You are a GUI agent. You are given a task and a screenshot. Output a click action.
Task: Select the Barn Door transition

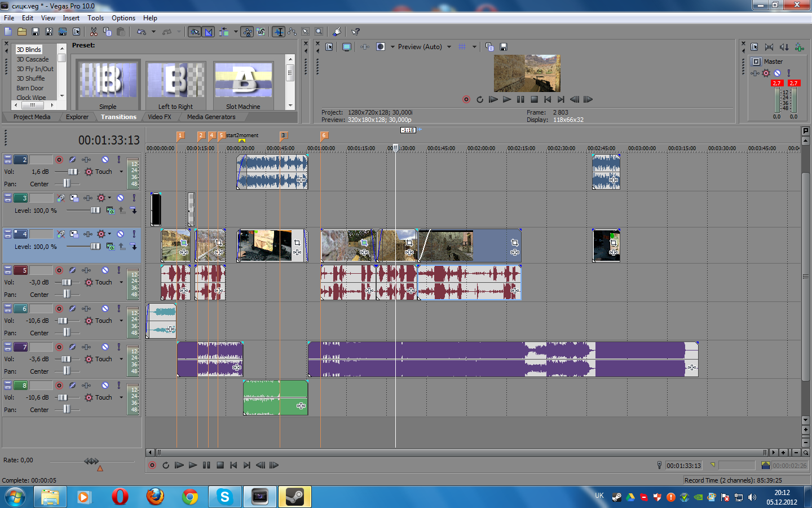pyautogui.click(x=30, y=88)
